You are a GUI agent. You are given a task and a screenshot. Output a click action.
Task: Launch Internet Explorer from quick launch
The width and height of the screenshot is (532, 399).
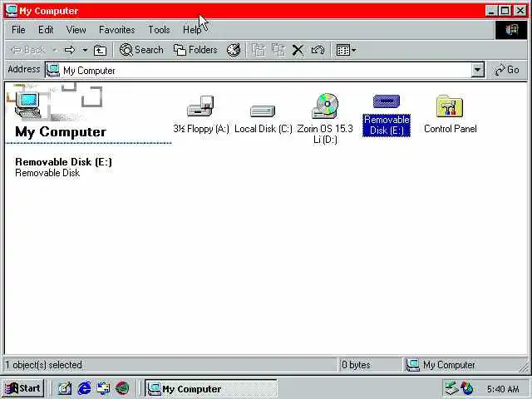click(x=84, y=388)
